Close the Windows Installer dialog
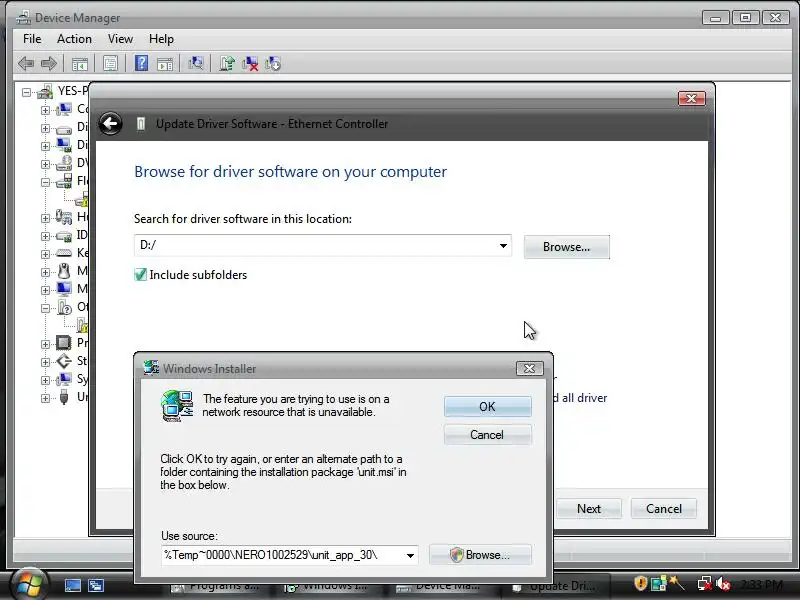 click(529, 368)
